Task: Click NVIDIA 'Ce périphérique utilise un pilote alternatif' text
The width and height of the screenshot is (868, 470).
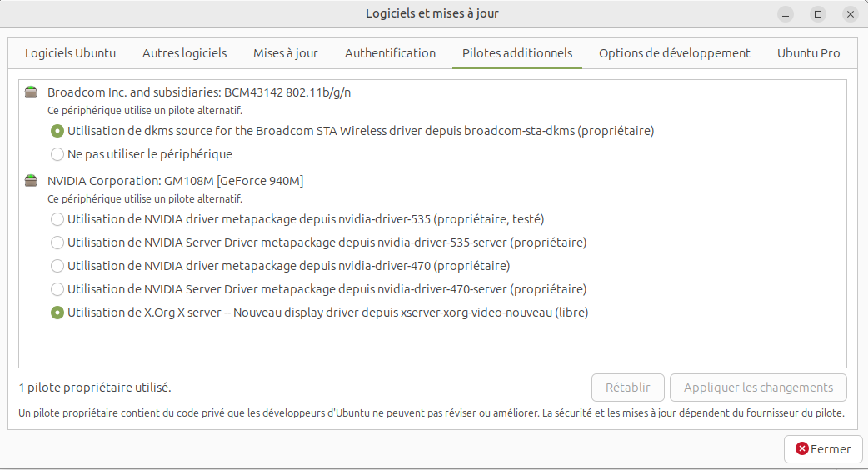Action: coord(145,198)
